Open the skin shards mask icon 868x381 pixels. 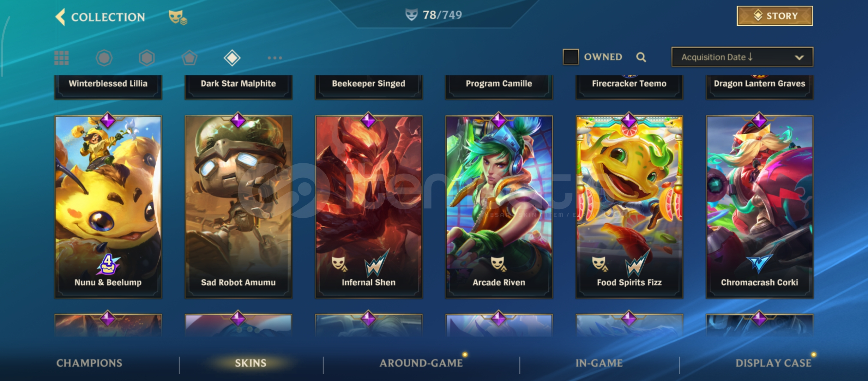tap(177, 17)
